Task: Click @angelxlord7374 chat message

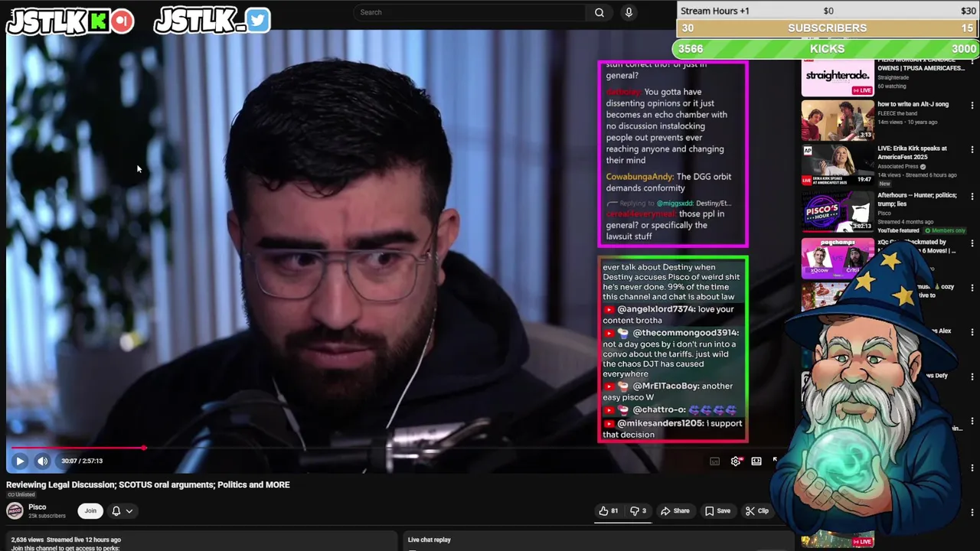Action: [668, 315]
